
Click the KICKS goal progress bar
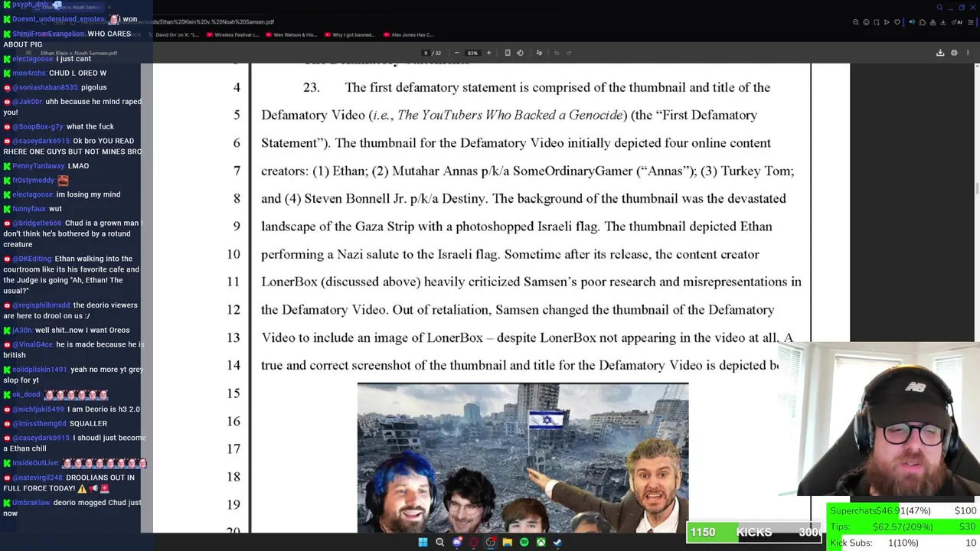[754, 532]
